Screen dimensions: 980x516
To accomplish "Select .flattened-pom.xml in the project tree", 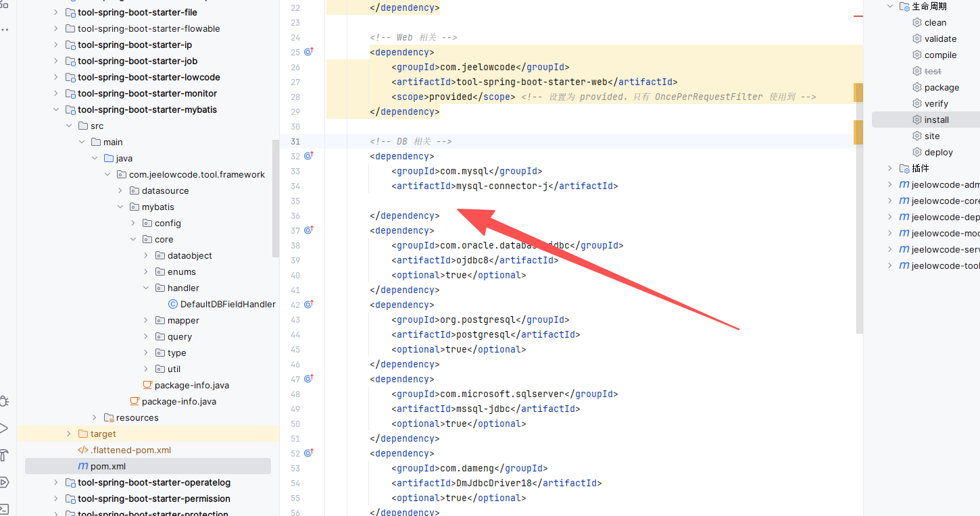I will coord(130,450).
